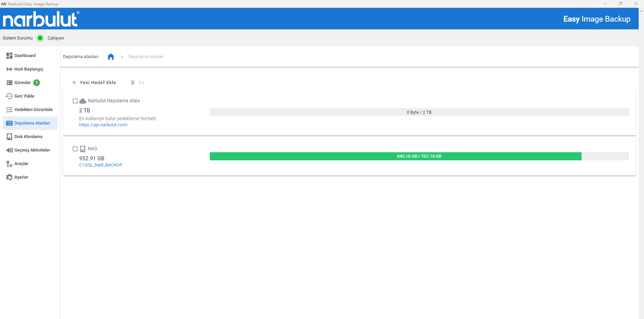
Task: Check the Narbulut Depolama Alanı checkbox
Action: pos(75,101)
